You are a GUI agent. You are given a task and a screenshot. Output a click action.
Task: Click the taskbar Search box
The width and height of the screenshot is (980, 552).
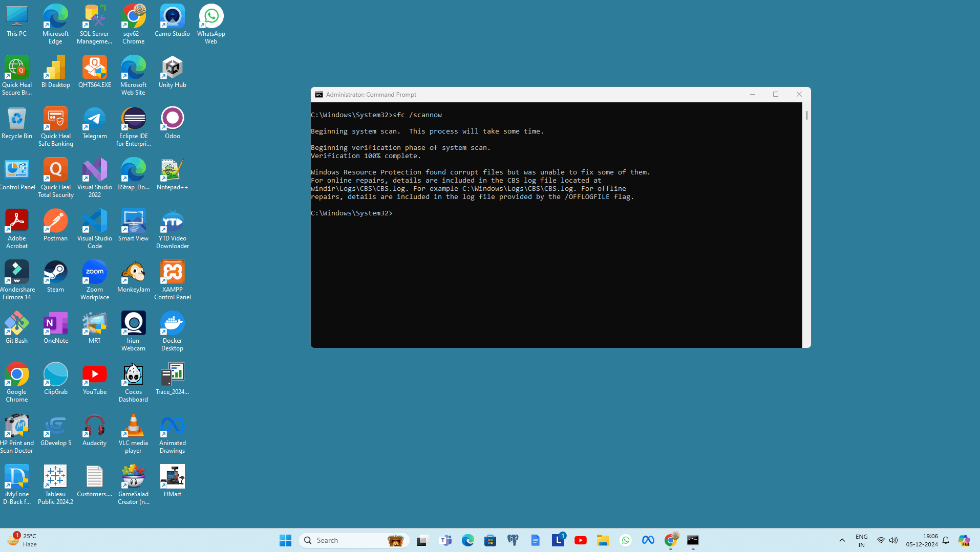pos(354,540)
